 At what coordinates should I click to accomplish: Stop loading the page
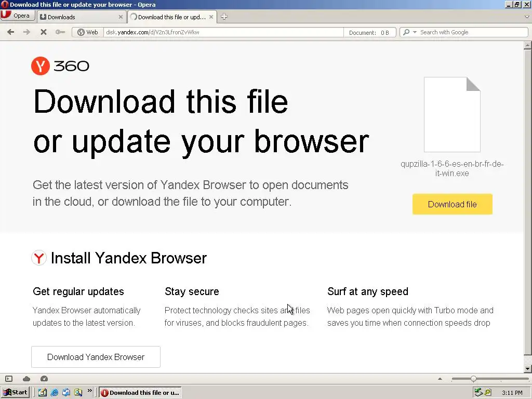(44, 32)
